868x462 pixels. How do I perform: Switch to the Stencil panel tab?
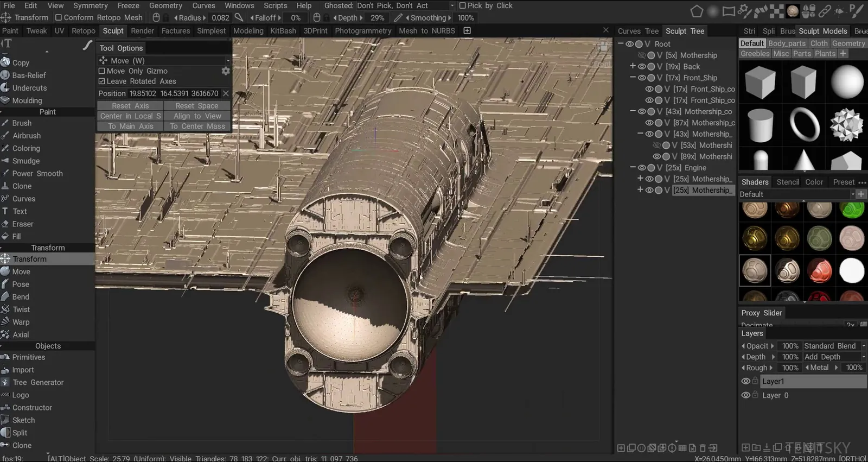(788, 182)
